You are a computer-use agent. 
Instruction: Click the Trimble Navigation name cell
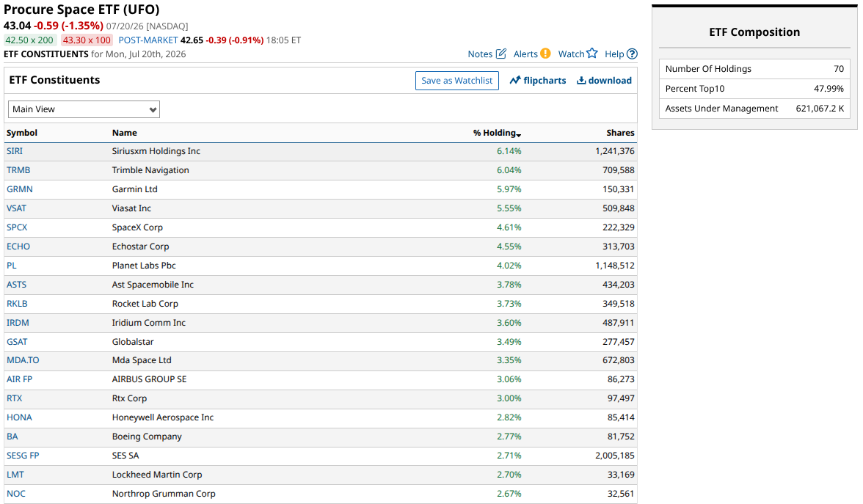[150, 170]
